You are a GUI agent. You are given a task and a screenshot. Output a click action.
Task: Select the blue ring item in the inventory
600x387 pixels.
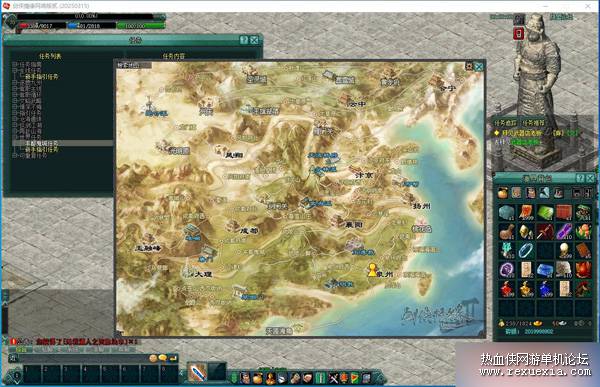526,251
